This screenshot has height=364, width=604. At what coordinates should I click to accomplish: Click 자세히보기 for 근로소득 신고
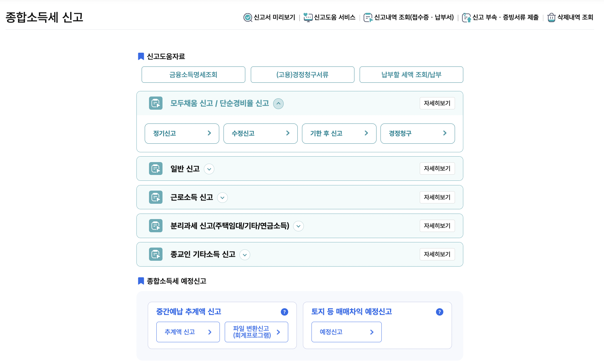coord(437,197)
